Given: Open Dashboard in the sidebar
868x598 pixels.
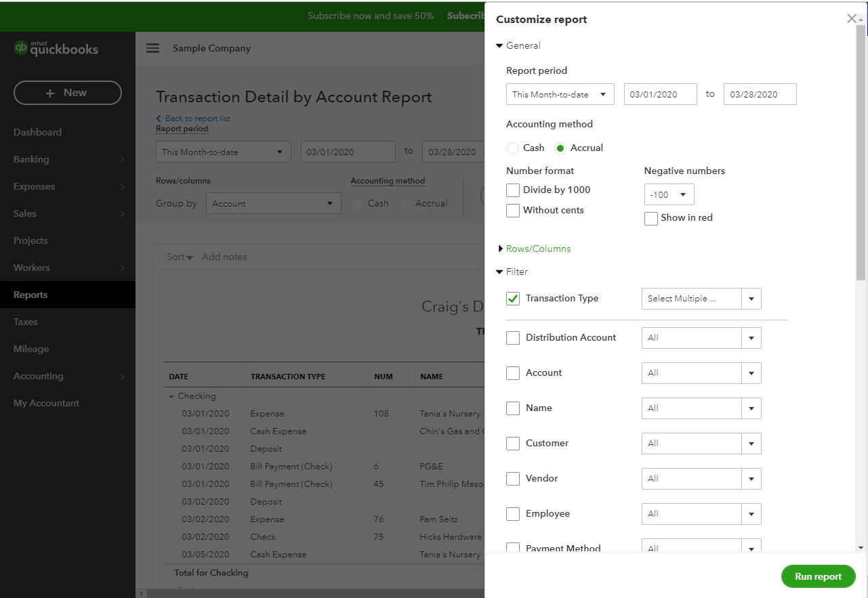Looking at the screenshot, I should [x=37, y=132].
